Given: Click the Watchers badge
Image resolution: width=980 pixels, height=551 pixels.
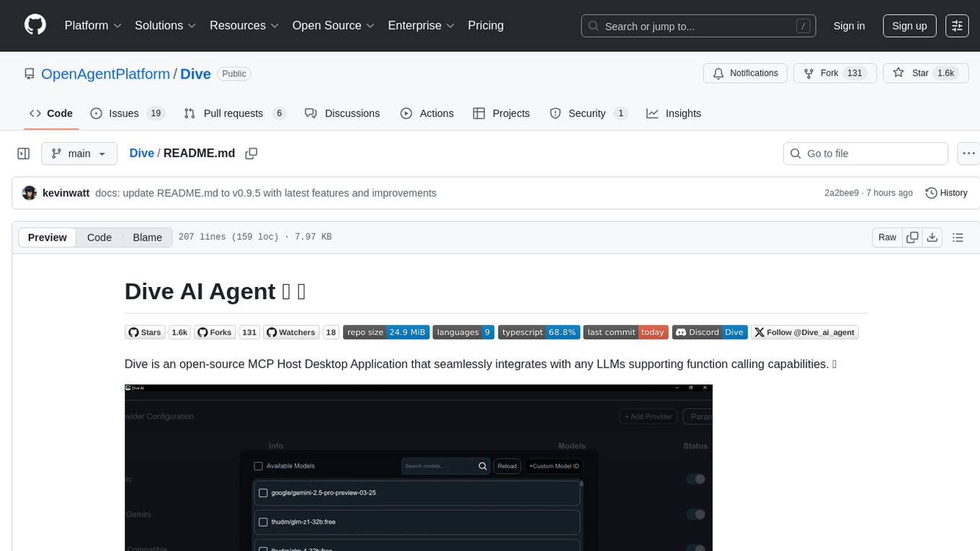Looking at the screenshot, I should point(301,332).
